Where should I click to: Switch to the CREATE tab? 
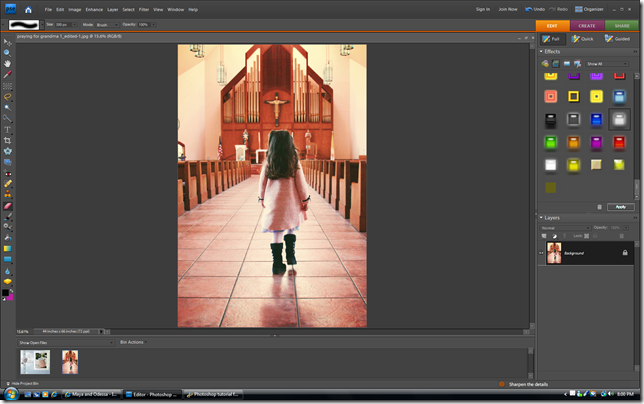[x=587, y=25]
